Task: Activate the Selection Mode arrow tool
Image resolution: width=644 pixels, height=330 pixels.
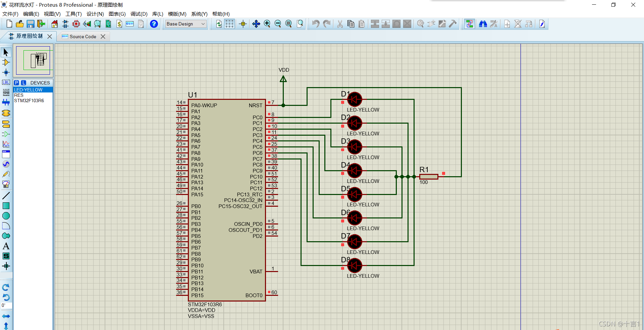Action: [x=6, y=52]
